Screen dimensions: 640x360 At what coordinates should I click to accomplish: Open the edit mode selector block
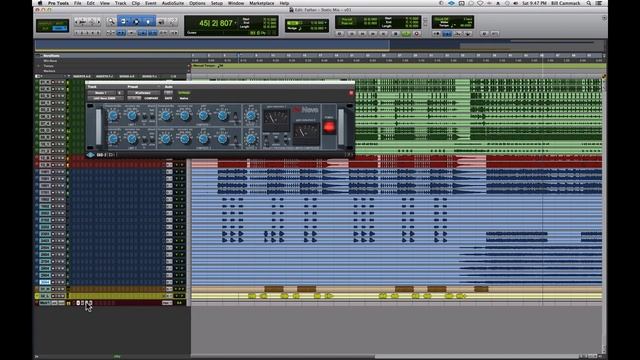click(53, 26)
